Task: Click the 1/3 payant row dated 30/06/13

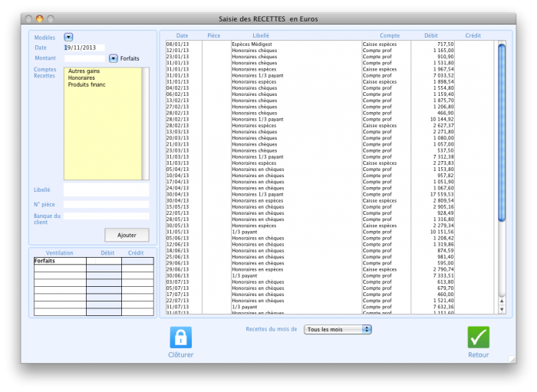Action: pyautogui.click(x=330, y=275)
